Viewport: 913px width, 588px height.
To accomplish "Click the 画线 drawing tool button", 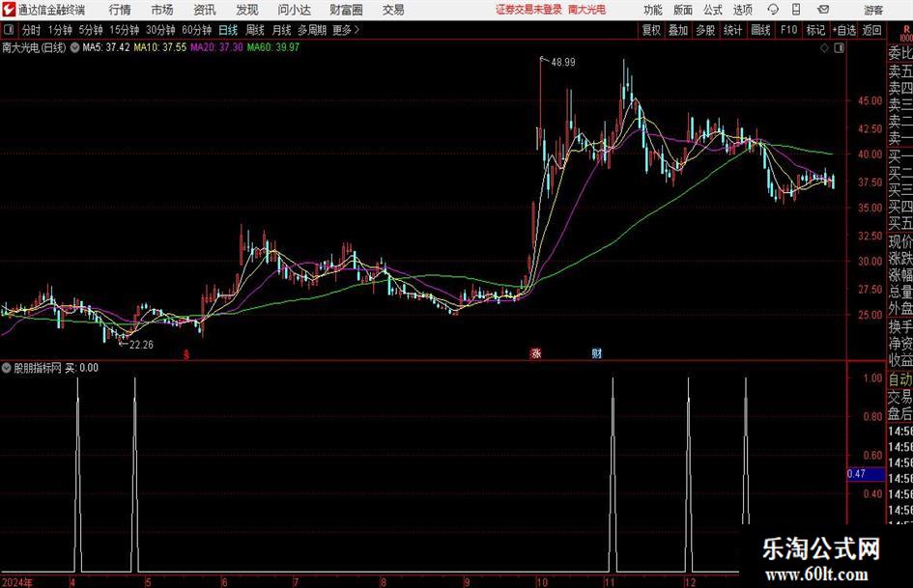I will (760, 30).
